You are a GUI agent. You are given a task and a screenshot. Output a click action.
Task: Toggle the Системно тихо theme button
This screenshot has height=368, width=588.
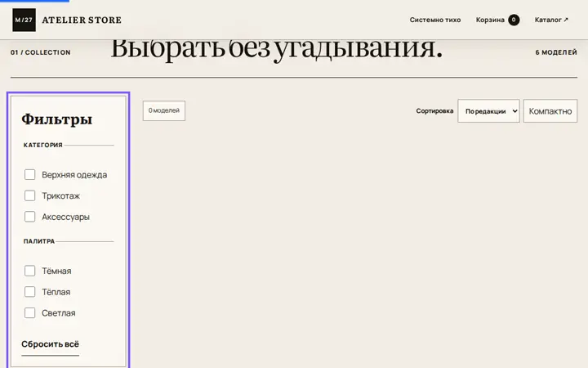435,20
